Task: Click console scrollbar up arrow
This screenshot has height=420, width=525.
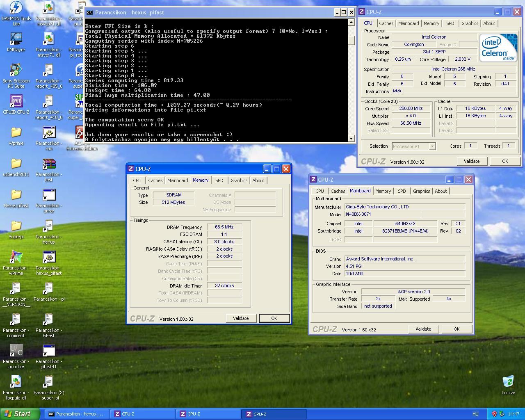Action: click(351, 23)
